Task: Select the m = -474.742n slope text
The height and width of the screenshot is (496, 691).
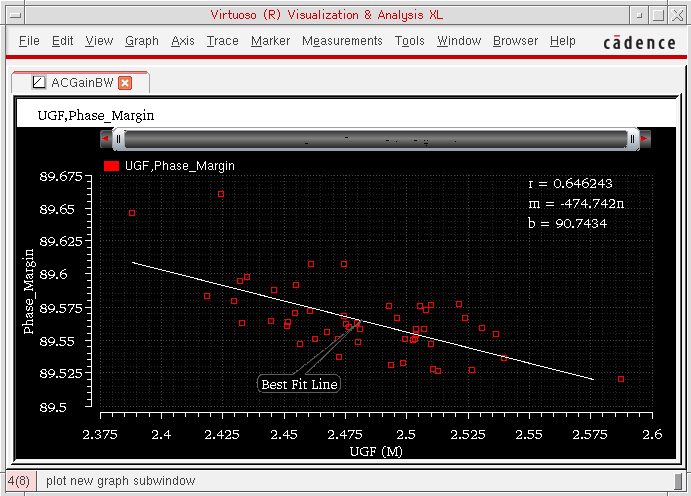Action: coord(576,204)
